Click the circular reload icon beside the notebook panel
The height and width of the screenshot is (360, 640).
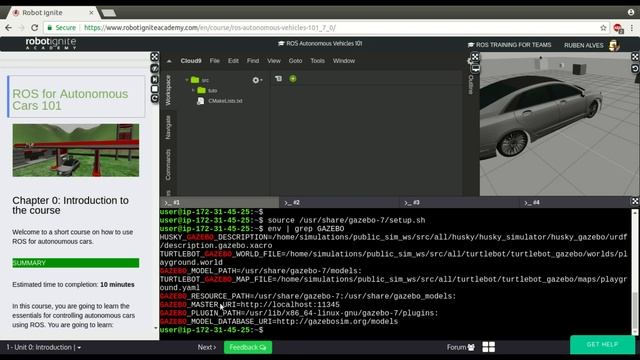[x=155, y=98]
